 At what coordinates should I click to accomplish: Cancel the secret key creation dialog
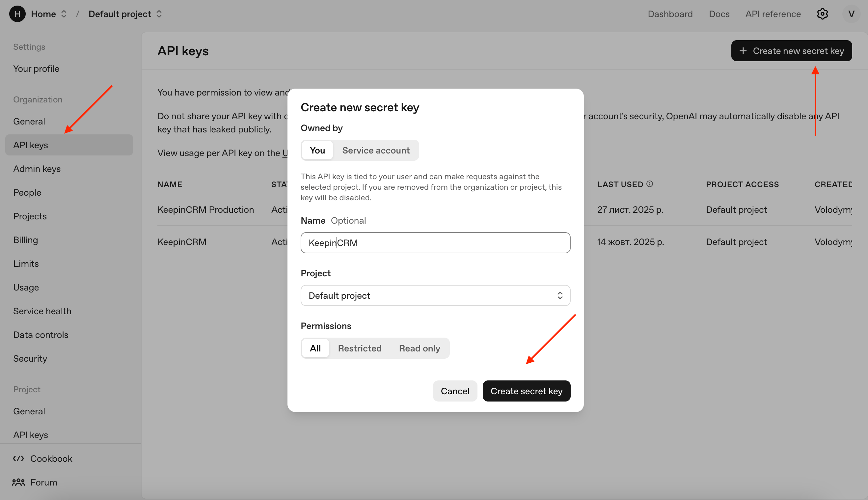click(x=455, y=391)
